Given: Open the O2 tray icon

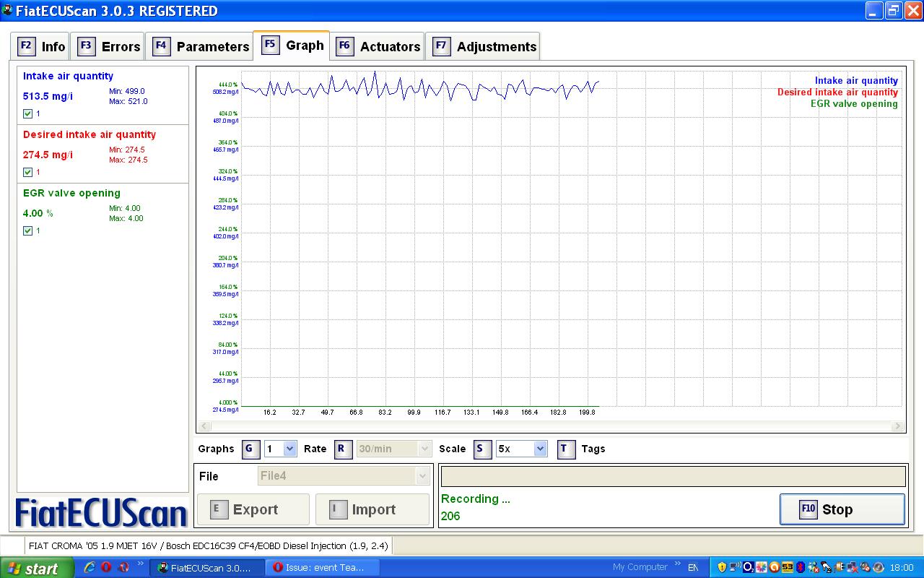Looking at the screenshot, I should [x=749, y=567].
